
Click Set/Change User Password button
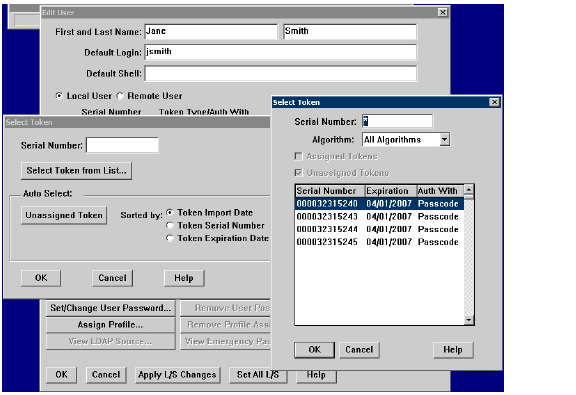(x=111, y=308)
